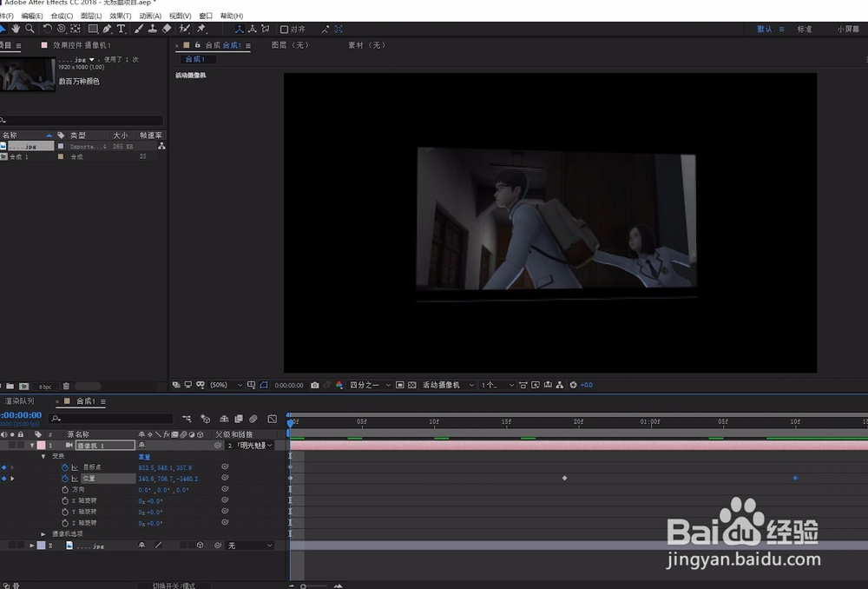
Task: Toggle the 3D layer switch on jpg layer
Action: tap(200, 546)
